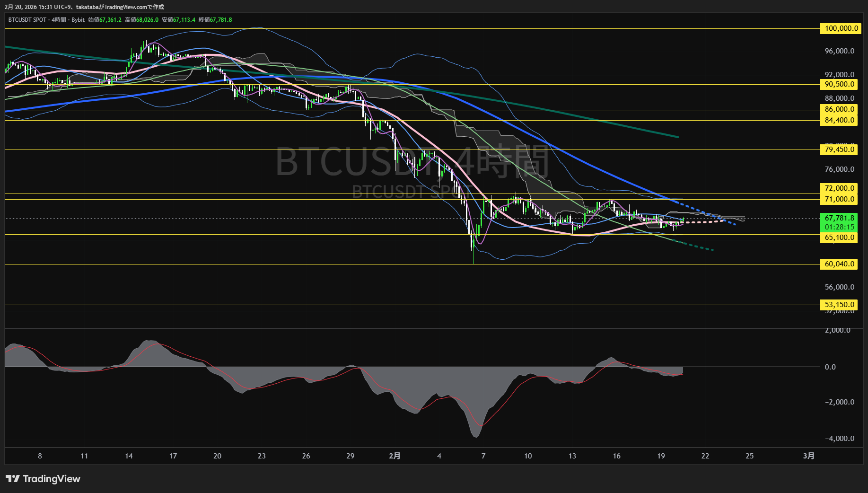Select the BTCUSDT SPOT symbol legend title

[x=27, y=20]
